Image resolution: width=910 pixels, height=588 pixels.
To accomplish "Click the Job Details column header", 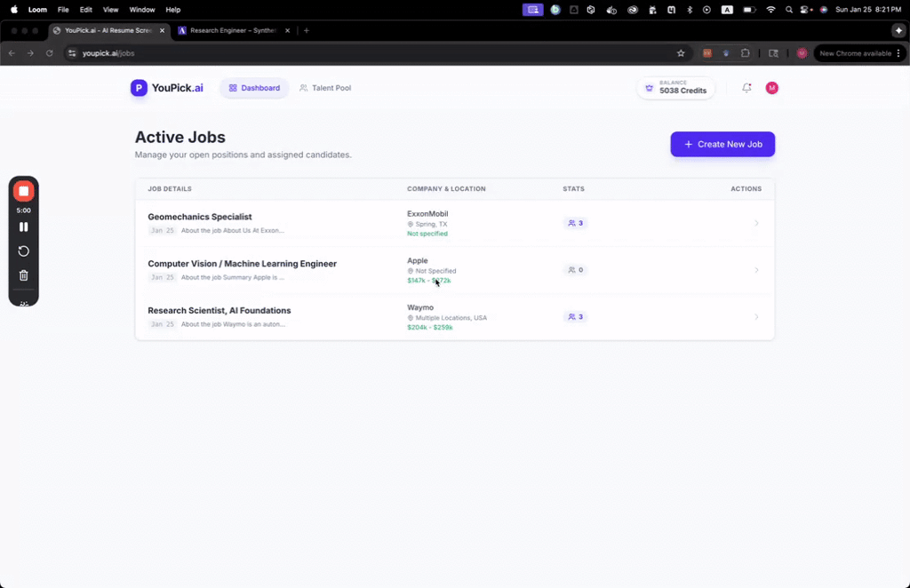I will [x=170, y=189].
